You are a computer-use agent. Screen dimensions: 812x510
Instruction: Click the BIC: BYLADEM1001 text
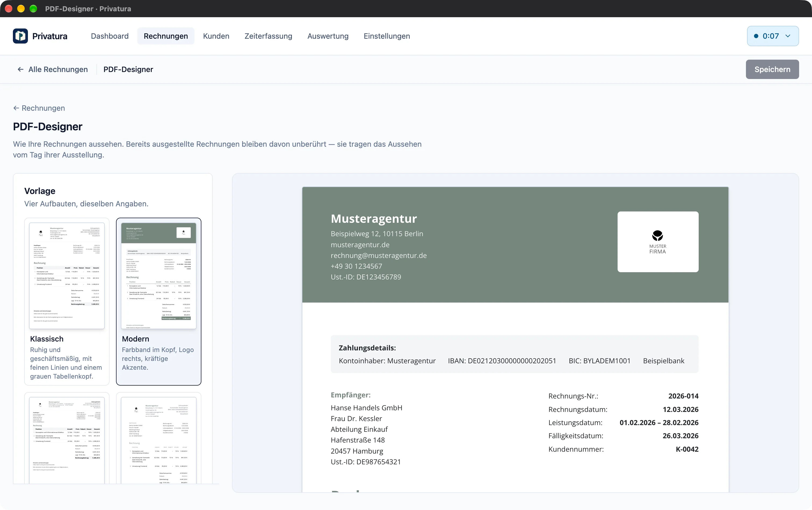[599, 361]
